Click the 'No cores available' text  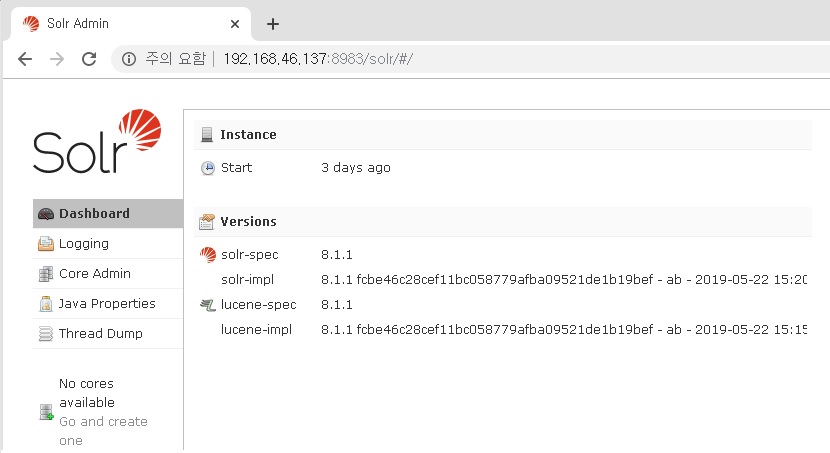coord(87,393)
